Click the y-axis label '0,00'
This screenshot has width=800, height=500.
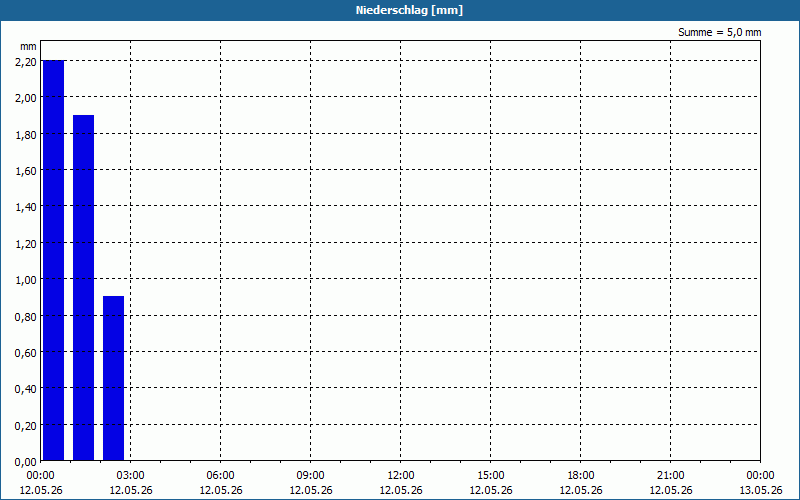tap(26, 462)
